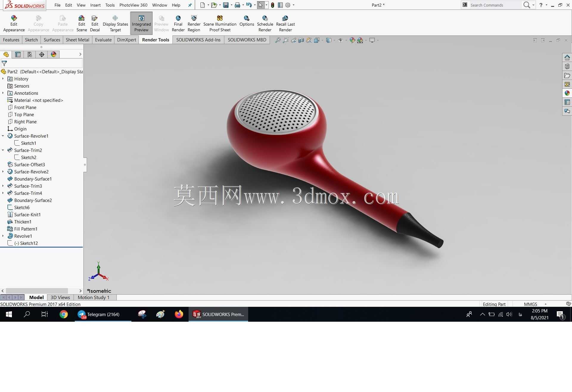Open Appearances, Scenes and Decals pane
The image size is (572, 392).
point(567,93)
